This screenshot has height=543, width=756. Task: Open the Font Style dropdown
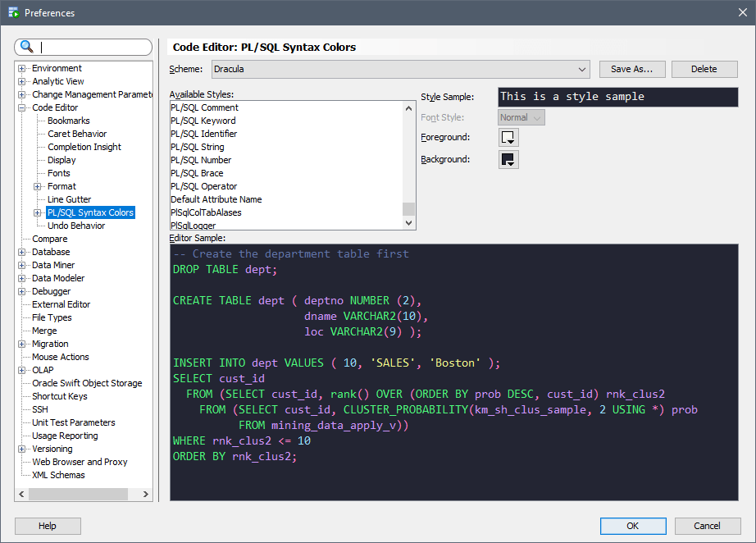pos(521,117)
